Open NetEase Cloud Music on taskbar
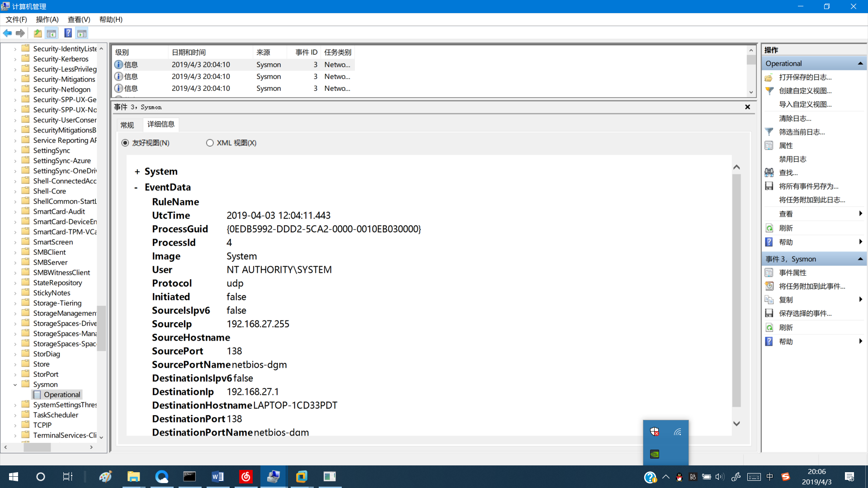The image size is (868, 488). [245, 477]
